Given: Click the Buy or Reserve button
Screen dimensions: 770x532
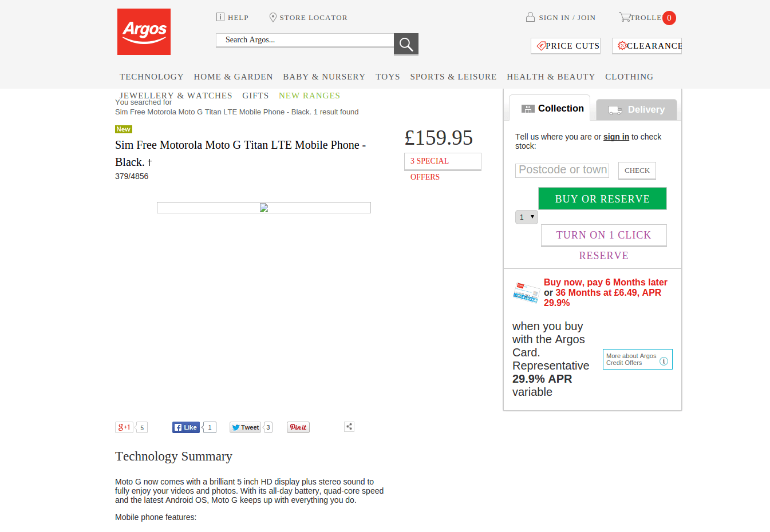Looking at the screenshot, I should click(602, 198).
